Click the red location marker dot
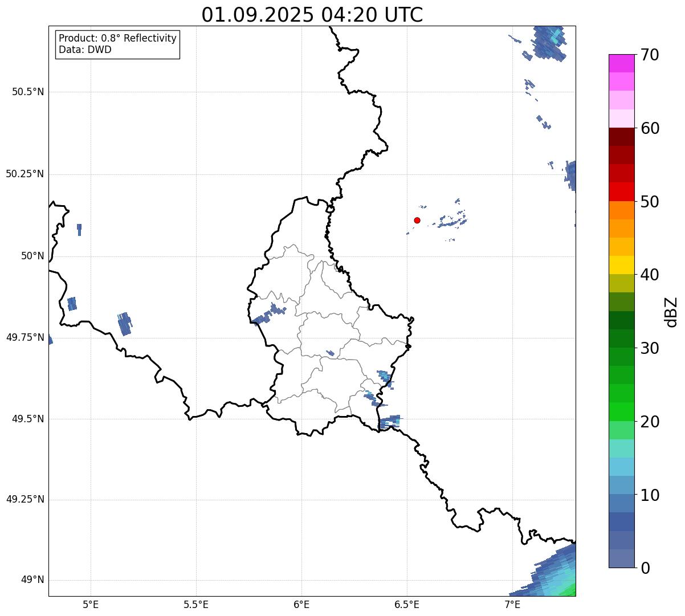The height and width of the screenshot is (616, 685). point(417,220)
